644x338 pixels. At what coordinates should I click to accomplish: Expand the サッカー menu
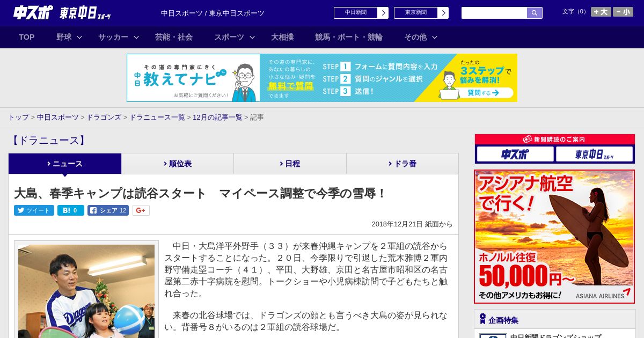pyautogui.click(x=119, y=37)
